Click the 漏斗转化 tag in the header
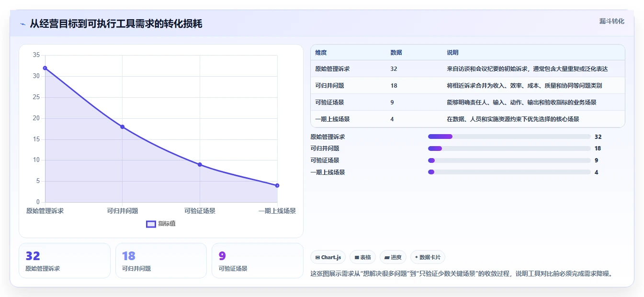The image size is (644, 297). pos(611,22)
